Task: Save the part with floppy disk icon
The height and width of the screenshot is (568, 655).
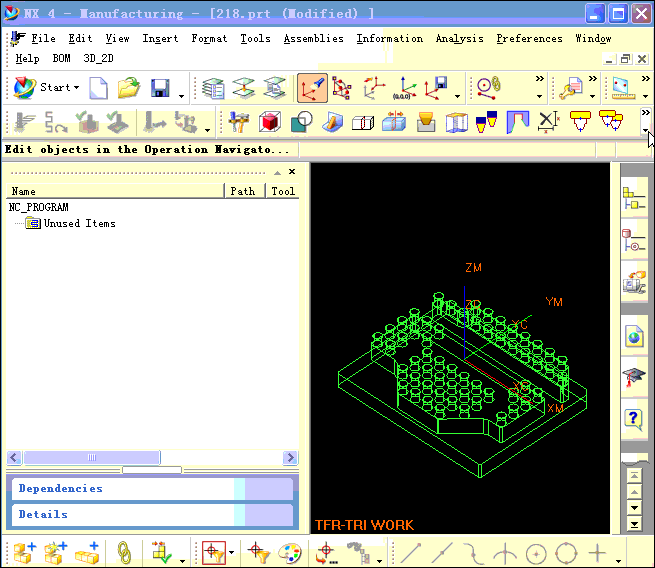Action: point(160,88)
